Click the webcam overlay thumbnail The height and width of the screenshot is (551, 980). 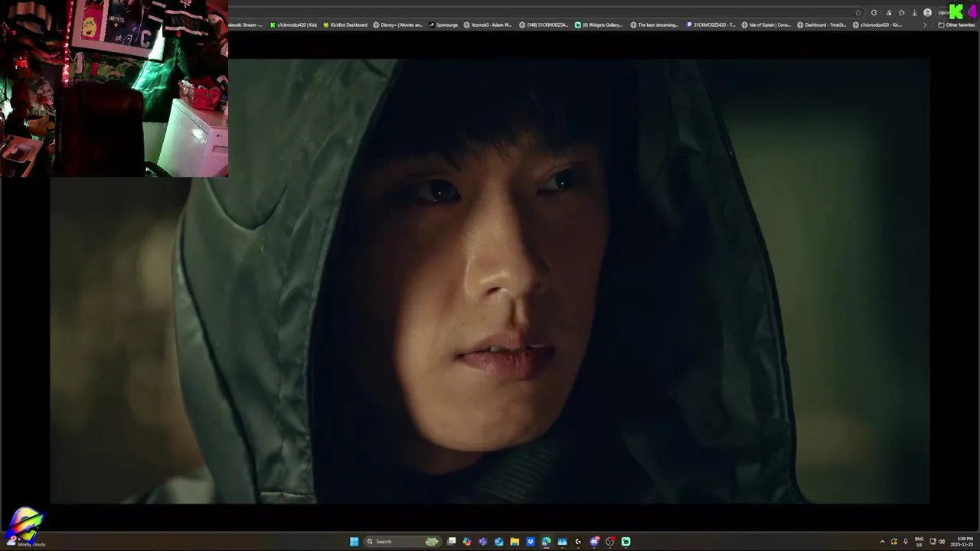(114, 88)
